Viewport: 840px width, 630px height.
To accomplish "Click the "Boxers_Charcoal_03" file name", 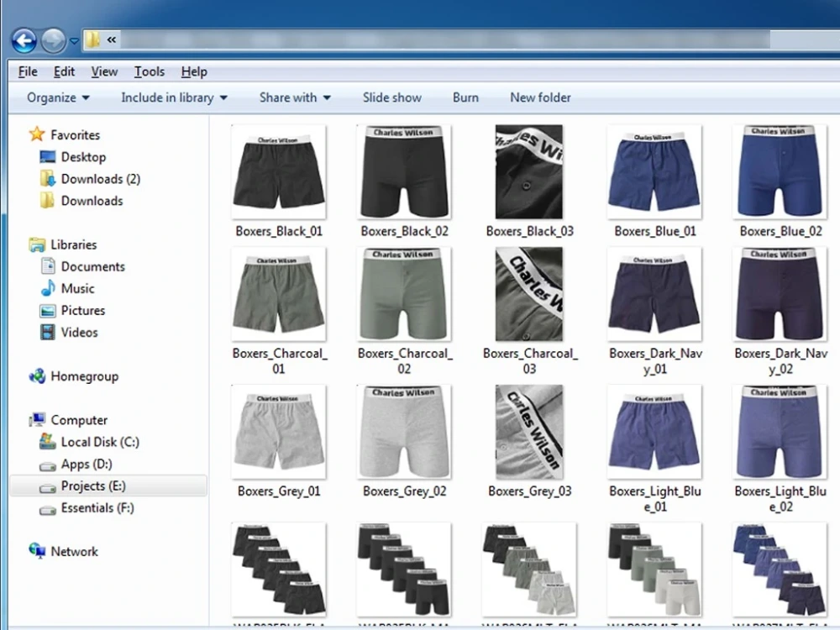I will coord(530,361).
